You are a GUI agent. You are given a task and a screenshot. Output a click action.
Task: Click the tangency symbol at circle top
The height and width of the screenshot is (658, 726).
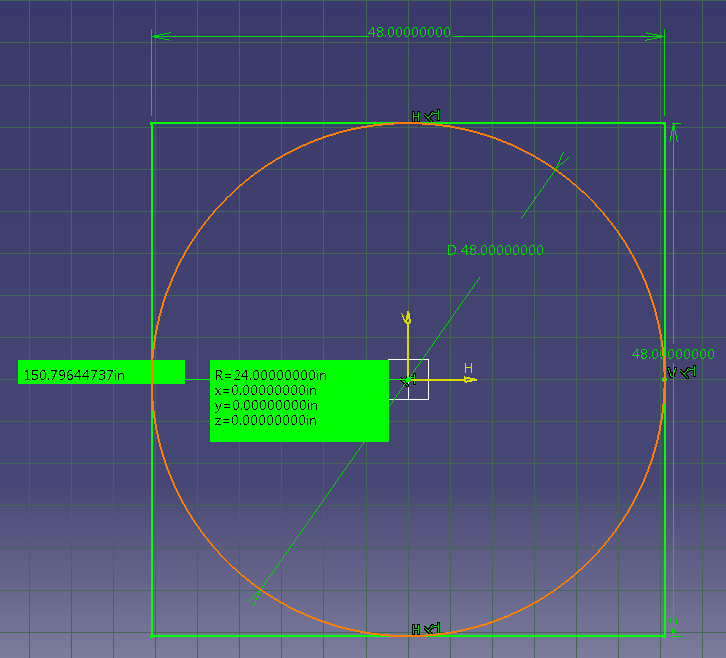point(432,117)
